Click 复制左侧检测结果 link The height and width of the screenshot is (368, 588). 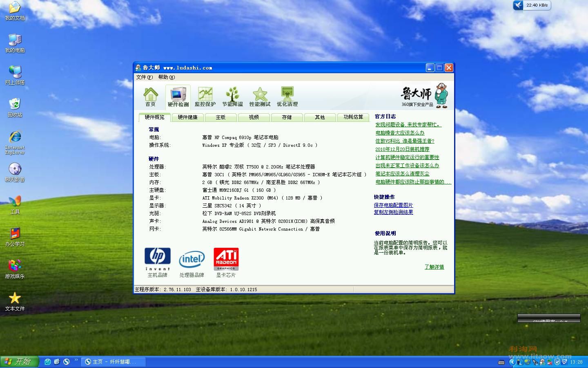pos(393,212)
